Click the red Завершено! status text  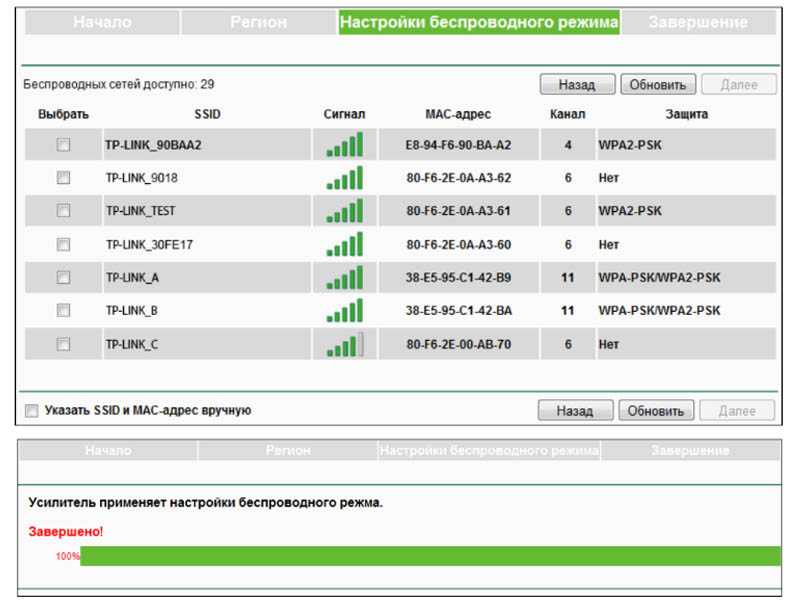66,532
